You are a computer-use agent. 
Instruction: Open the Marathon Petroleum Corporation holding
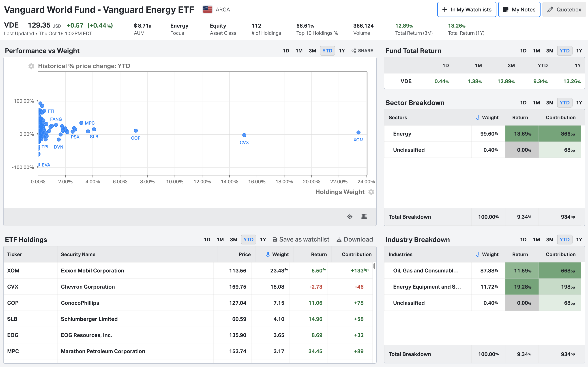[x=188, y=351]
